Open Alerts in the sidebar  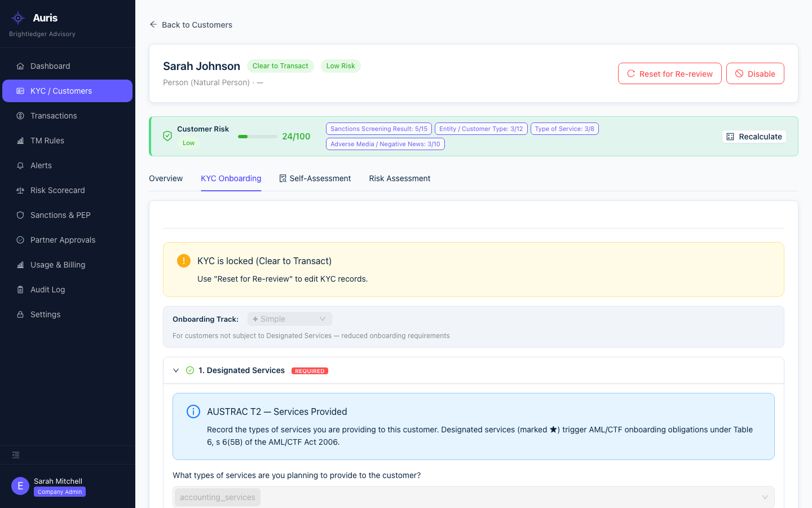[67, 165]
